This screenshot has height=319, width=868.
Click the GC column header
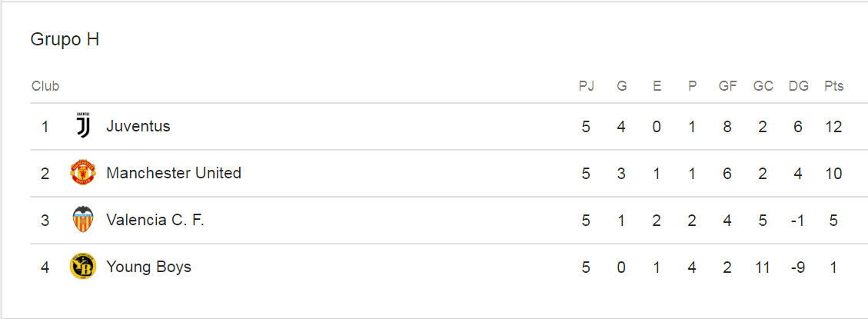[x=763, y=86]
